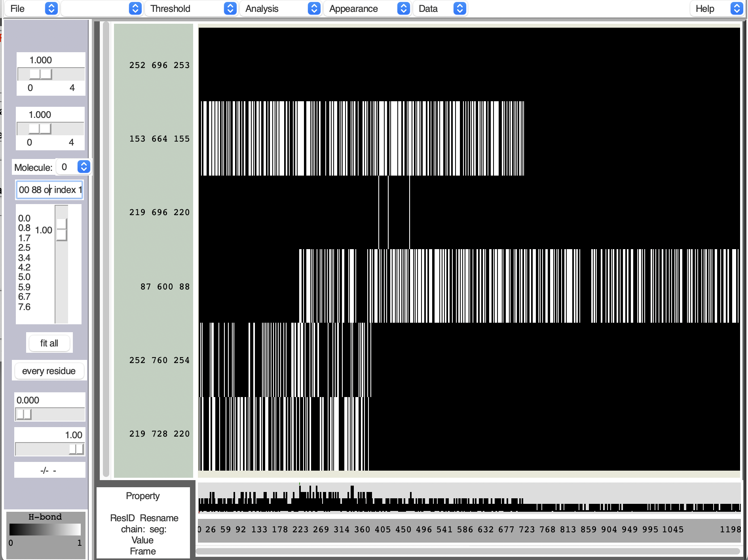Click the Appearance menu chevron icon

[403, 8]
